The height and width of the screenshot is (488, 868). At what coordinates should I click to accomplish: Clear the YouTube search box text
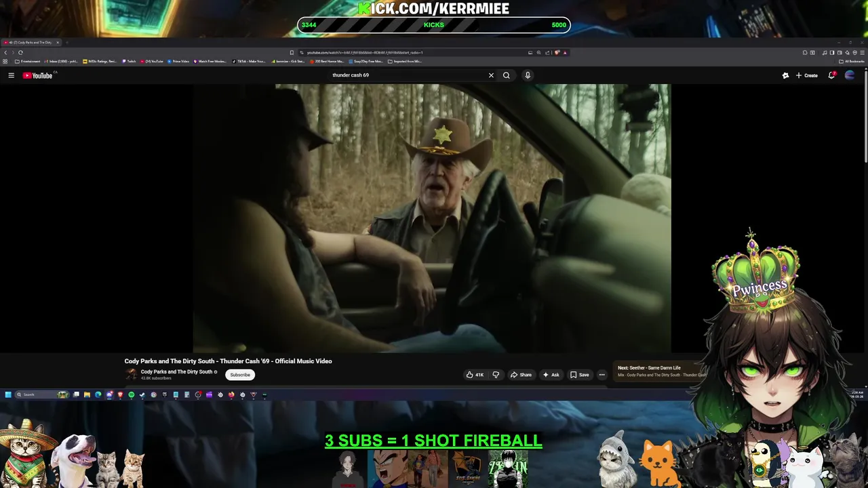pos(491,75)
